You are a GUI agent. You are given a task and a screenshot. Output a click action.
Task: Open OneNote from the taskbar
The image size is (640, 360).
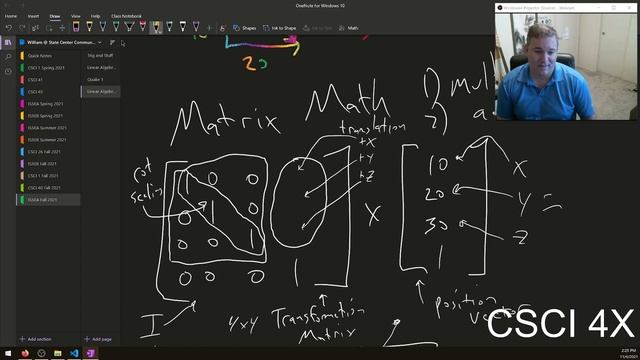(x=90, y=353)
